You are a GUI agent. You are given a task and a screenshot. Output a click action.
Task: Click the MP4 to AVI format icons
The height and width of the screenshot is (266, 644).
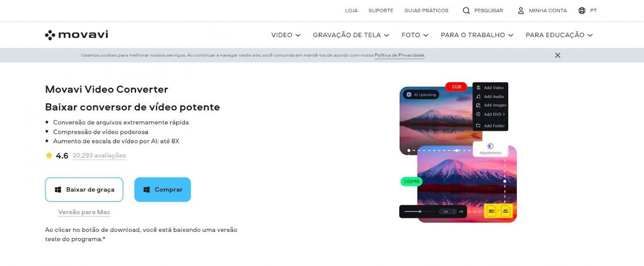coord(498,211)
